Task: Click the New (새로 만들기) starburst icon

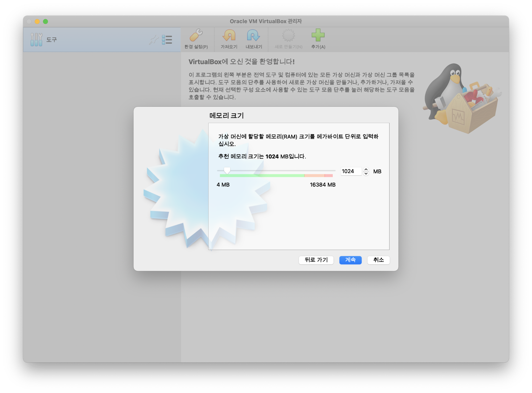Action: 288,35
